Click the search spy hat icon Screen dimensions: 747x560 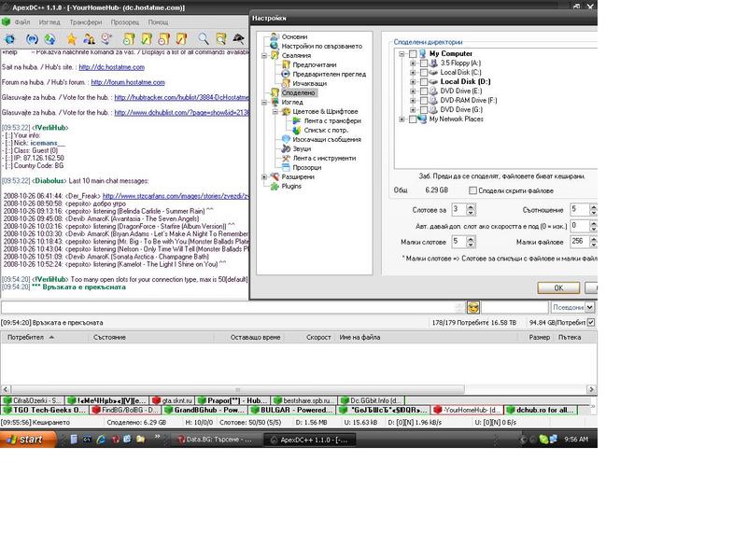238,39
